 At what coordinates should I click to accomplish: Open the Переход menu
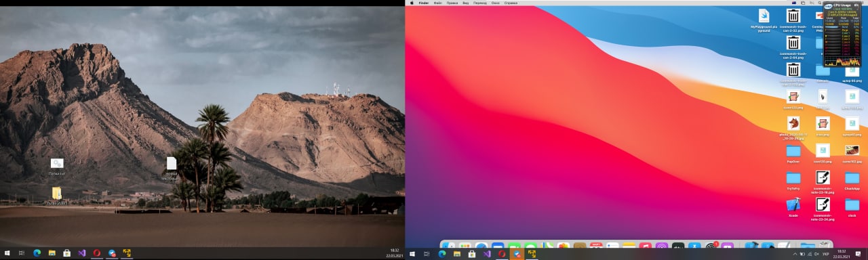[479, 3]
